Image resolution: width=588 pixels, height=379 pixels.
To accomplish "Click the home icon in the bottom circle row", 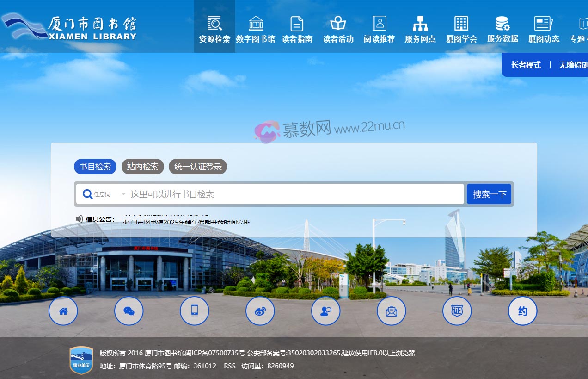I will 63,311.
